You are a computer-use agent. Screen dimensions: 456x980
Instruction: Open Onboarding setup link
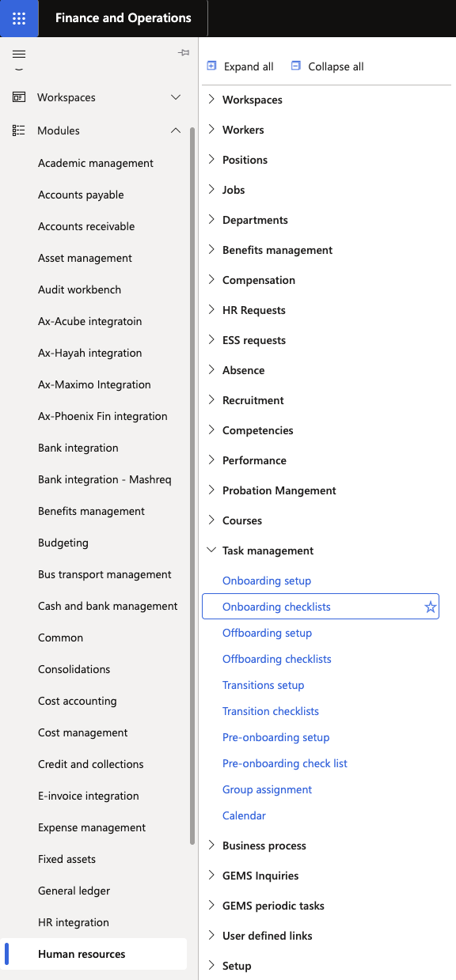click(x=267, y=581)
